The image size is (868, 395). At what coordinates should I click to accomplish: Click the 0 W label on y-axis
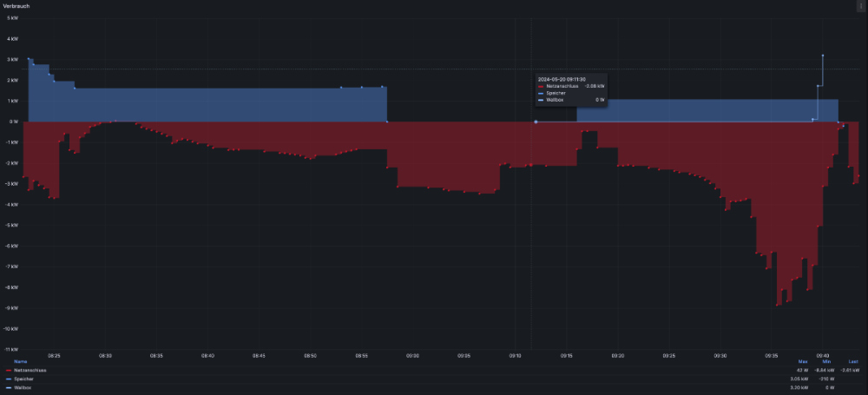click(13, 122)
